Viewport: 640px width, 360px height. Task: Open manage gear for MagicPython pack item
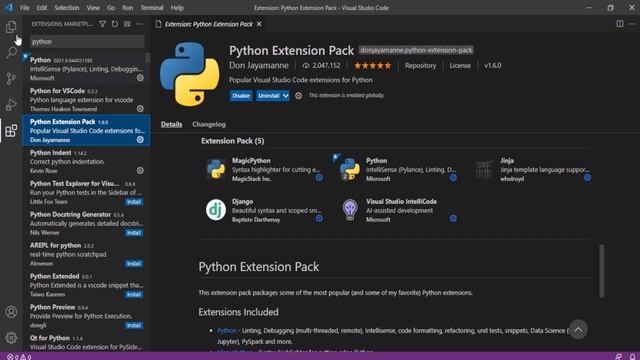click(x=319, y=178)
